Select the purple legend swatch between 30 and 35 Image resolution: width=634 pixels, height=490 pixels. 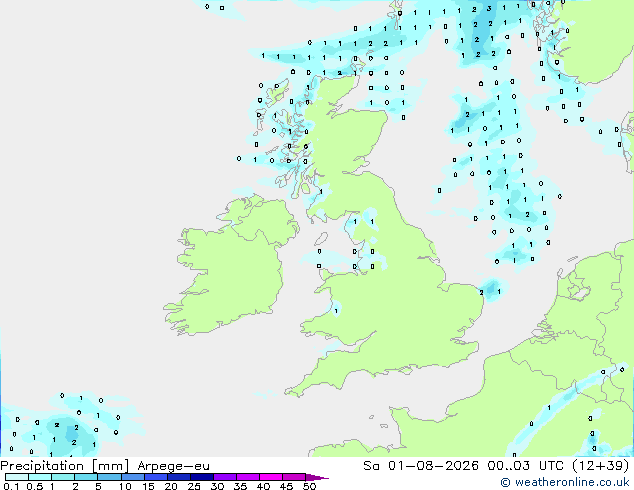224,477
